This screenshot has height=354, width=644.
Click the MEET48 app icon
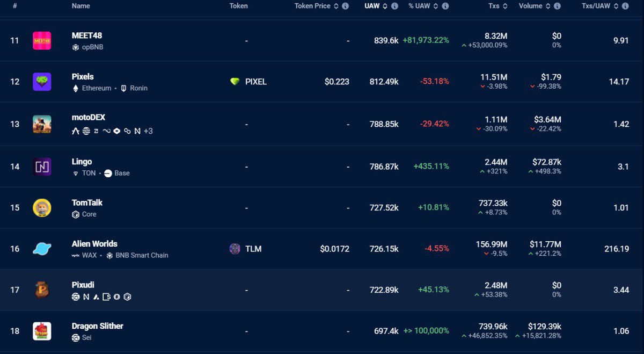(x=42, y=40)
